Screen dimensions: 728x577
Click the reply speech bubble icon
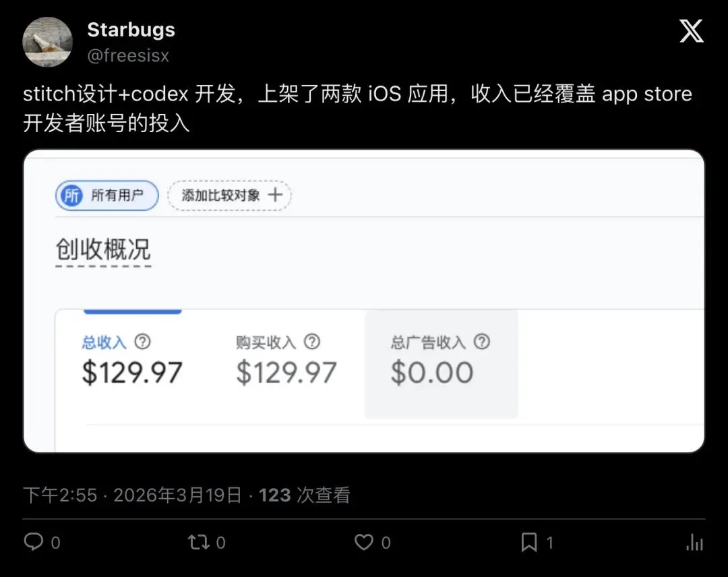[34, 542]
